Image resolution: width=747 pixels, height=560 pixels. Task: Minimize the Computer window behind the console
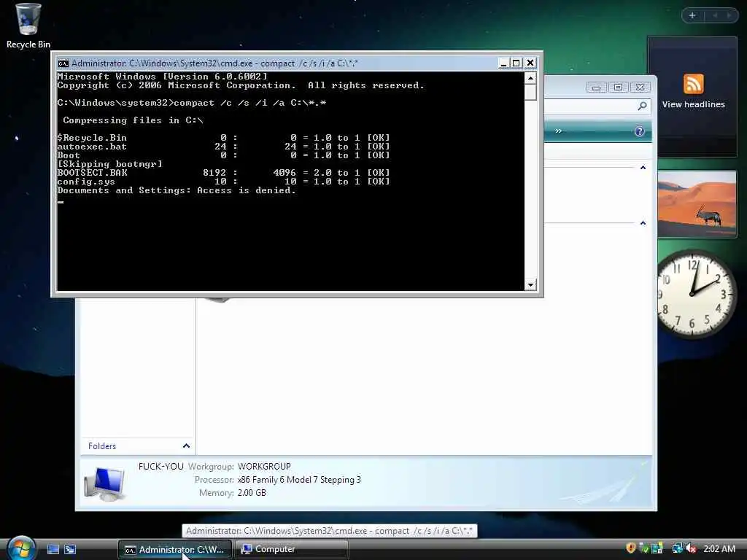coord(596,87)
